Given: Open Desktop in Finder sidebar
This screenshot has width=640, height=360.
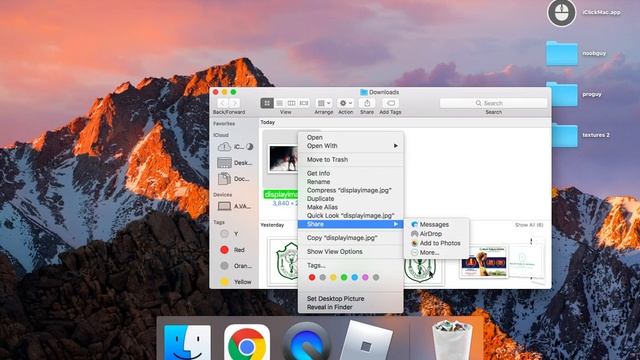Looking at the screenshot, I should tap(235, 163).
